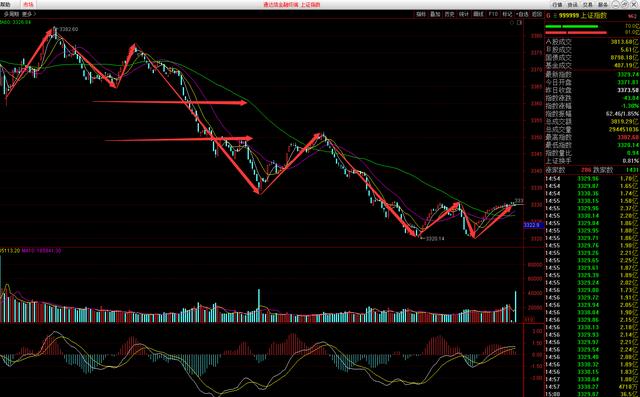The image size is (640, 397).
Task: Click the 总成交额 row
Action: pos(592,122)
